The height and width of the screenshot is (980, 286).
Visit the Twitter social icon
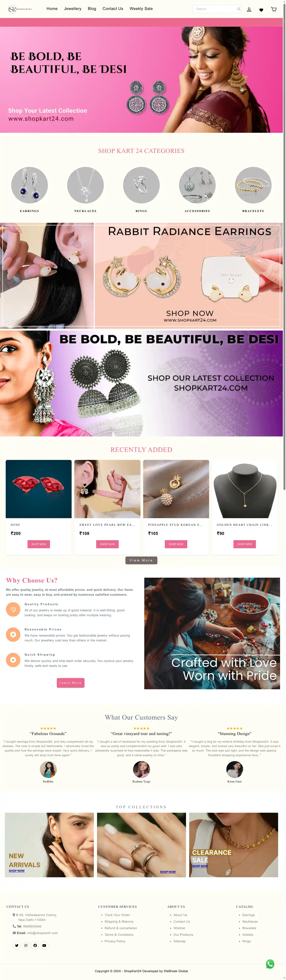tap(17, 945)
